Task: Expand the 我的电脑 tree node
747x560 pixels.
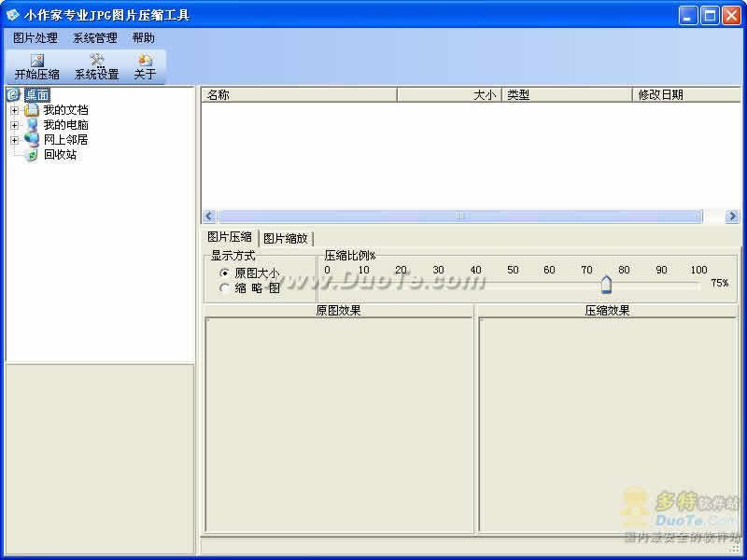Action: [14, 125]
